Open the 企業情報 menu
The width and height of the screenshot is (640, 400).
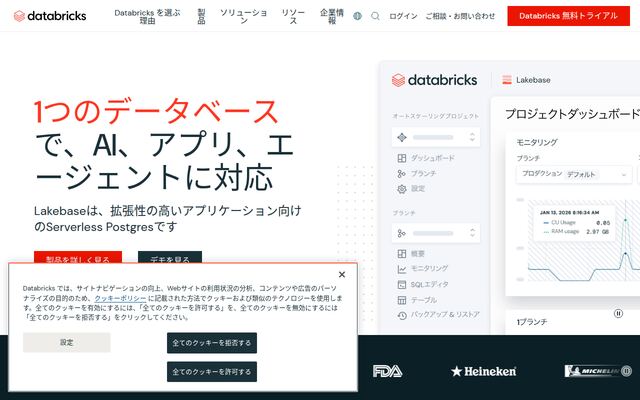click(331, 16)
